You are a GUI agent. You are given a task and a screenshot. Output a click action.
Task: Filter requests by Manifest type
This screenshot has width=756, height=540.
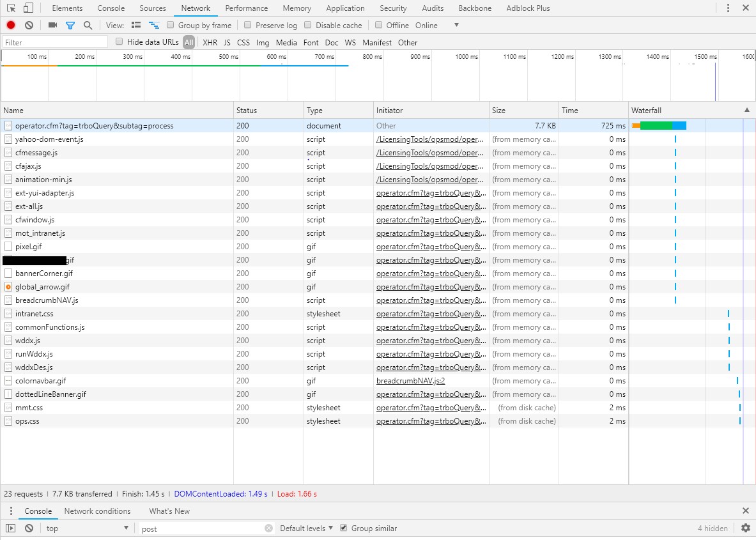377,42
